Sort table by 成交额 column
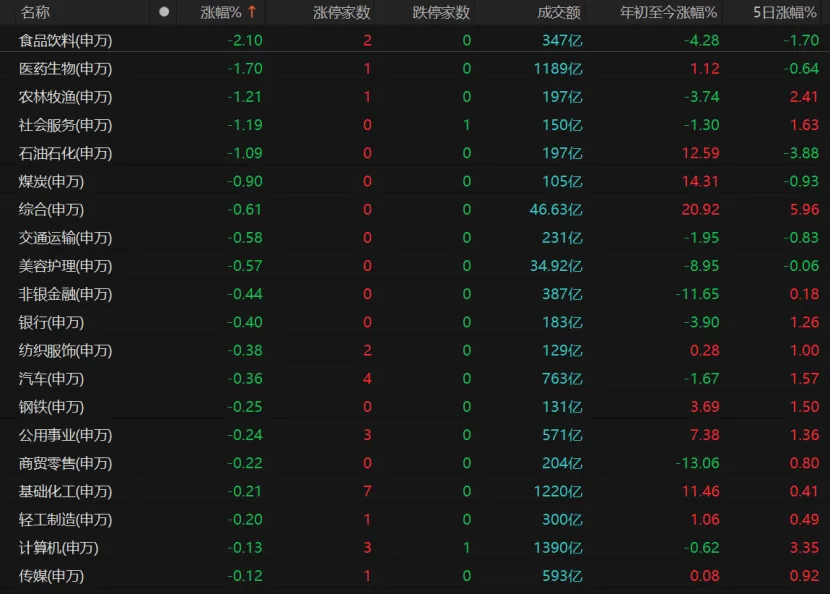This screenshot has width=831, height=594. 558,12
